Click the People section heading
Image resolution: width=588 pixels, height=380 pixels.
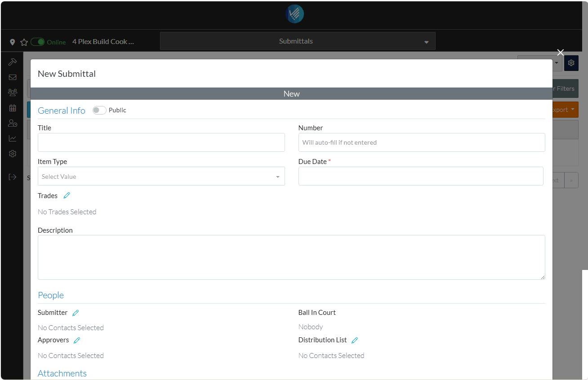point(51,295)
